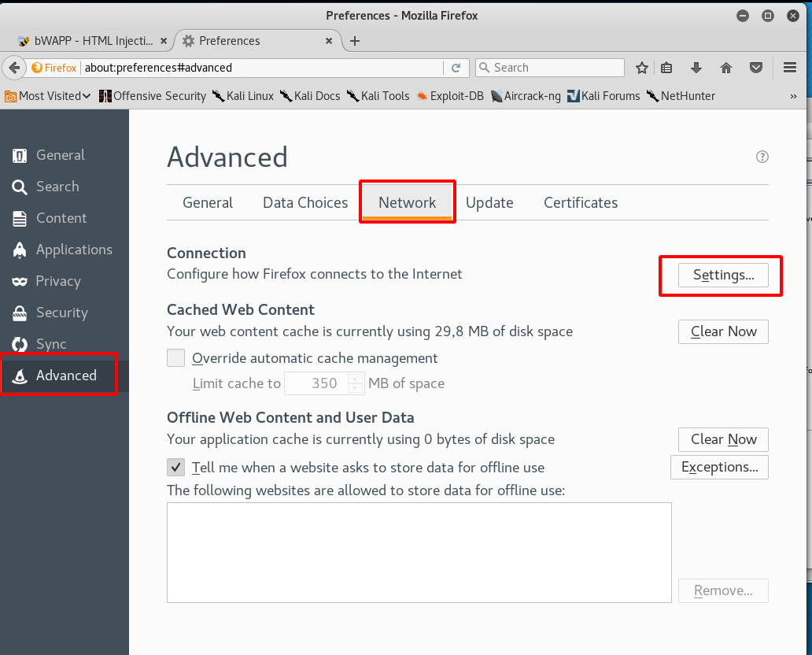Open the downloads arrow icon
The image size is (812, 655).
(x=696, y=68)
